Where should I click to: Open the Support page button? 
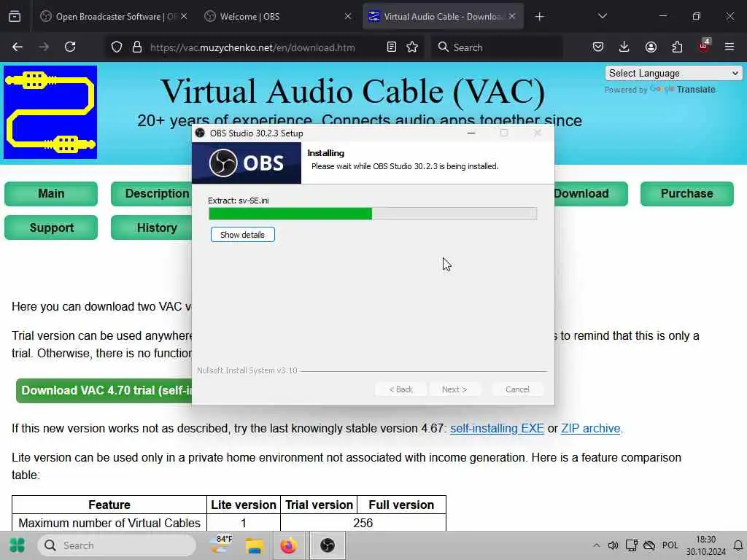(51, 227)
